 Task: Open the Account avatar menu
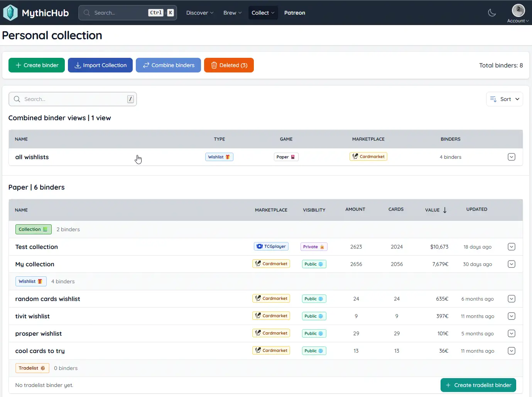click(518, 13)
